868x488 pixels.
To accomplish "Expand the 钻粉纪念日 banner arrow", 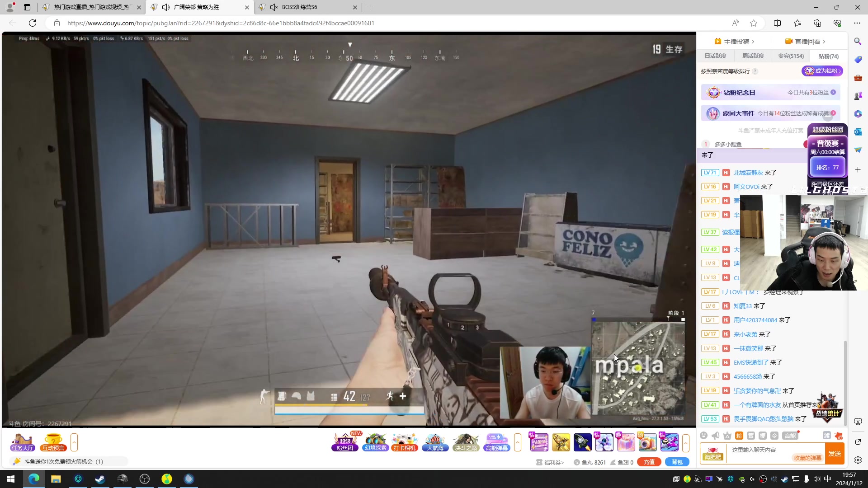I will (x=833, y=92).
